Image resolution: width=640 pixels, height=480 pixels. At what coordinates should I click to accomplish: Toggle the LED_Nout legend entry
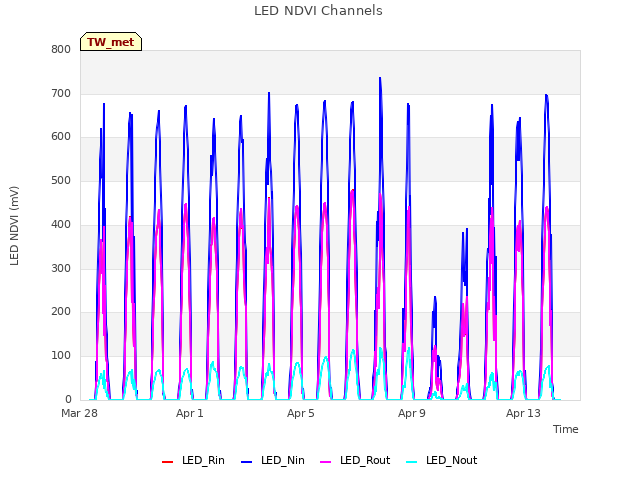point(442,461)
